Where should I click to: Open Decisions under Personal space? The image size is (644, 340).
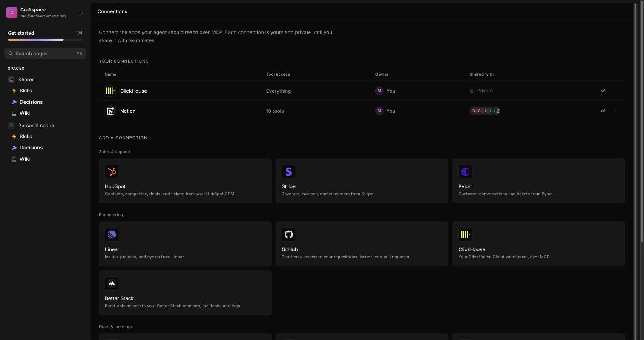[x=31, y=148]
